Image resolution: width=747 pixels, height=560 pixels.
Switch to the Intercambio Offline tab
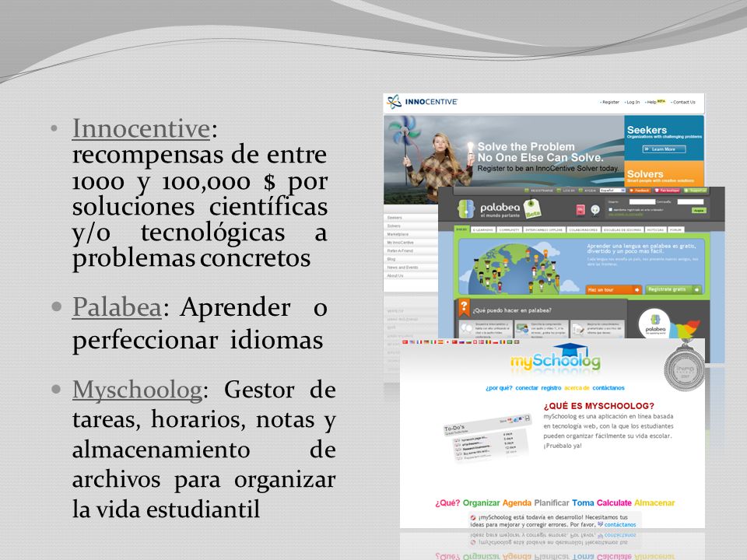[545, 229]
